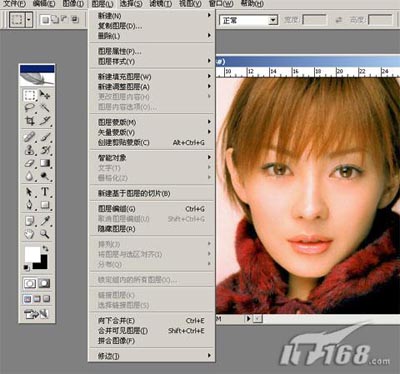Choose 合并可见图层 menu entry

tap(152, 331)
